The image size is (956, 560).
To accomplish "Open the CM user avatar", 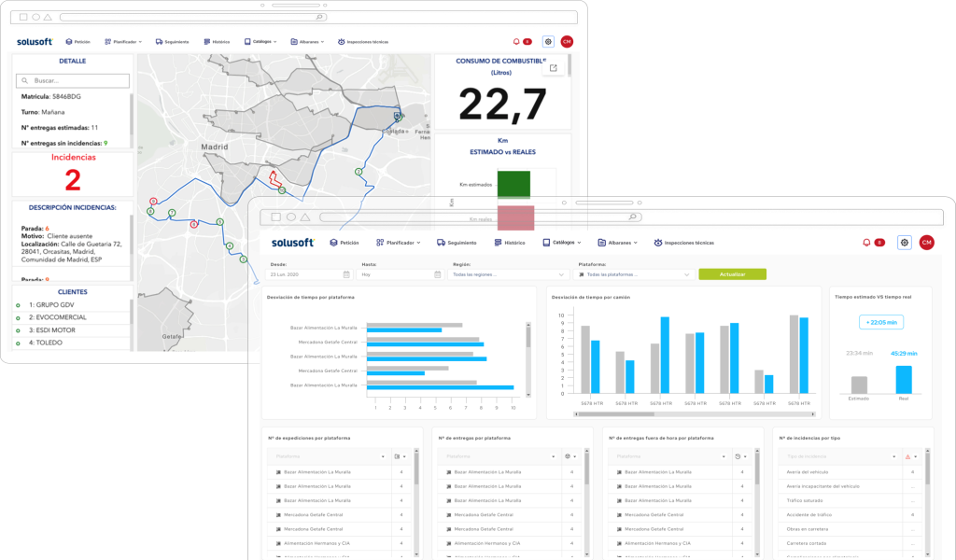I will click(924, 242).
